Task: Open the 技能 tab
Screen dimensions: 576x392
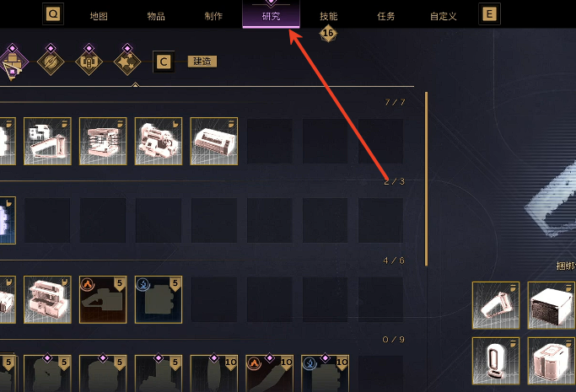Action: point(328,16)
